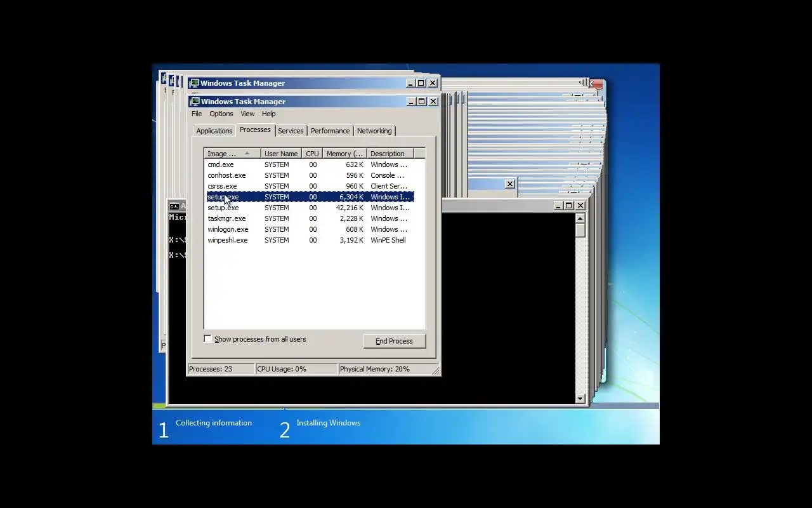The width and height of the screenshot is (812, 508).
Task: Maximize the front Windows Task Manager window
Action: 421,102
